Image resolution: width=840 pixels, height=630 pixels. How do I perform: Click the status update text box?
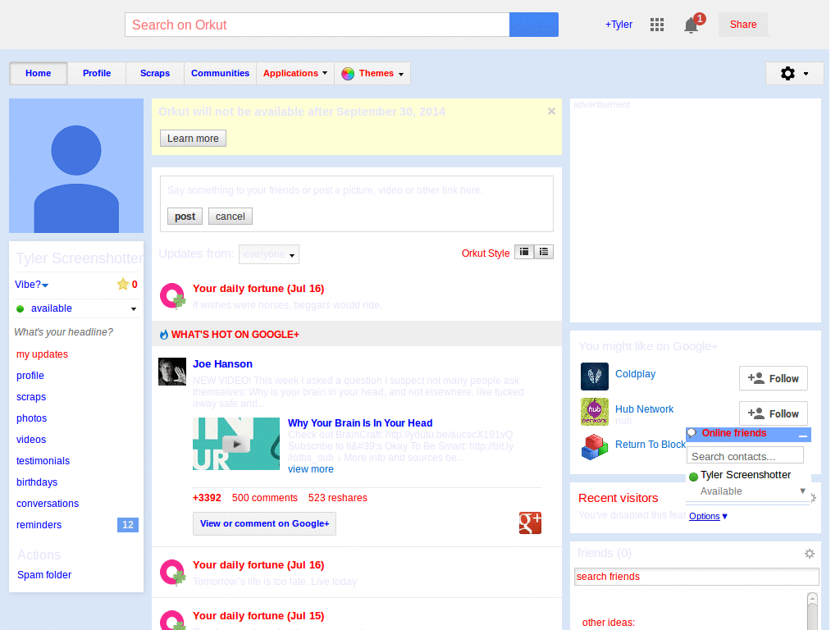pos(356,190)
